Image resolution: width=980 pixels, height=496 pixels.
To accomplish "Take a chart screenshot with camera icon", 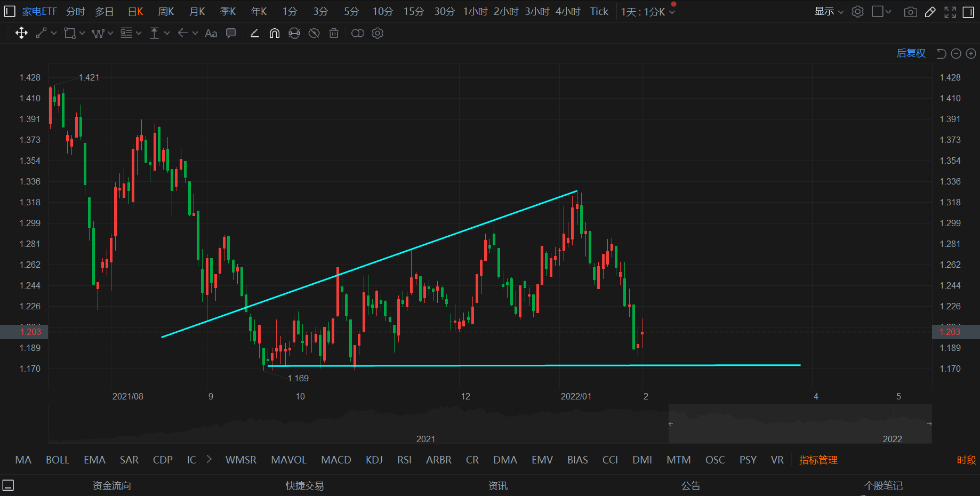I will [911, 12].
